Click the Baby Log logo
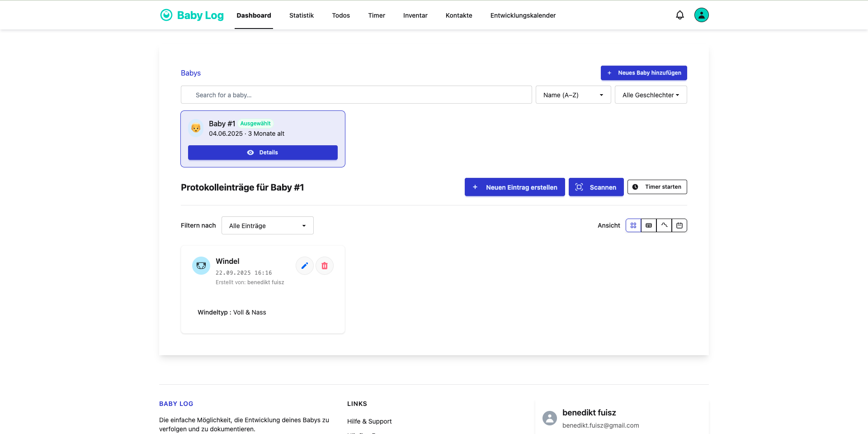The width and height of the screenshot is (868, 434). 192,15
